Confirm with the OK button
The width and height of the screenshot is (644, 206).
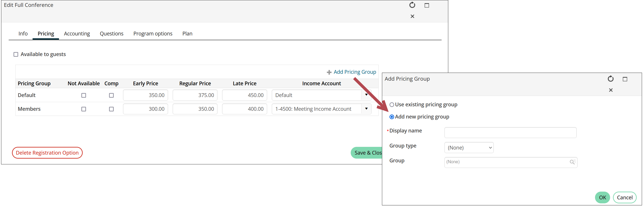(x=602, y=198)
